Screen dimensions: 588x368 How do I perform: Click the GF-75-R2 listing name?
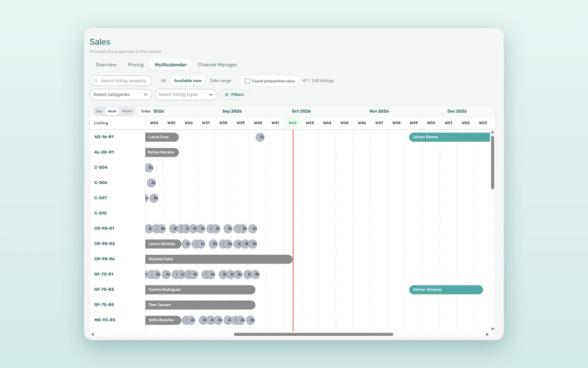coord(104,290)
